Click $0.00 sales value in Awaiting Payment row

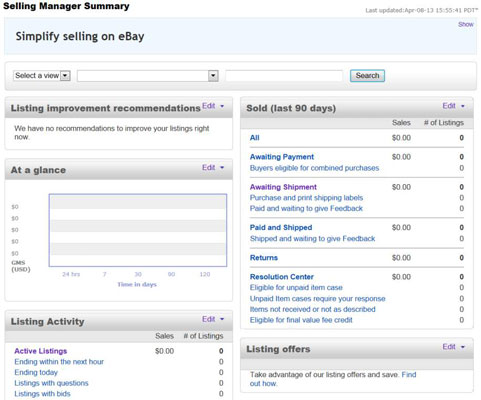[x=401, y=157]
